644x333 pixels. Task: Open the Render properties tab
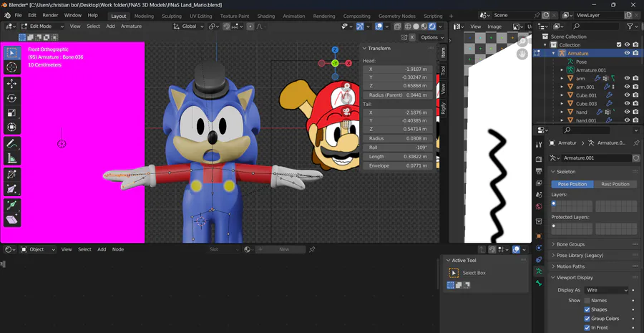click(539, 158)
